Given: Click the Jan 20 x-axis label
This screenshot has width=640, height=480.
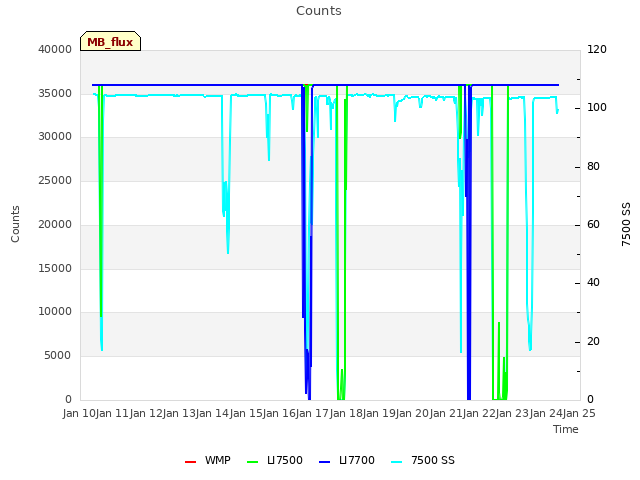Looking at the screenshot, I should (x=412, y=413).
